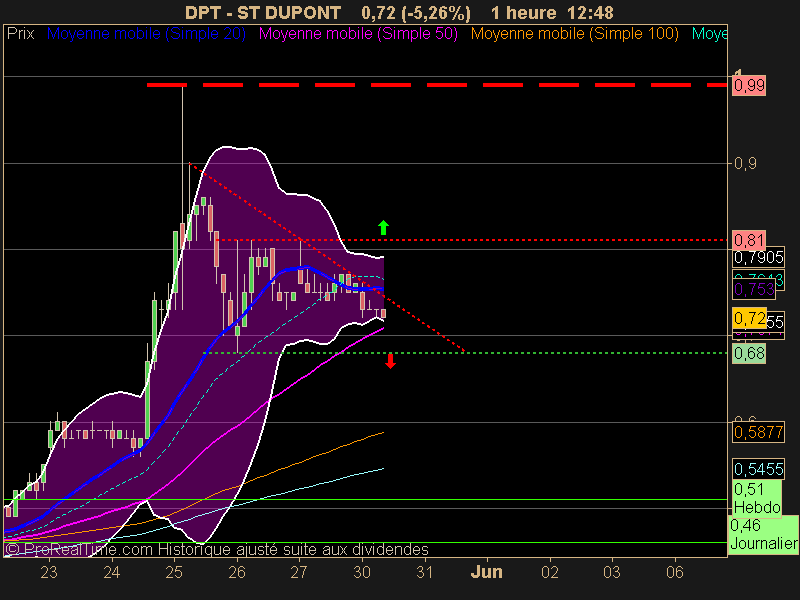Click date 23 on the time axis
Screen dimensions: 800x600
[x=49, y=572]
